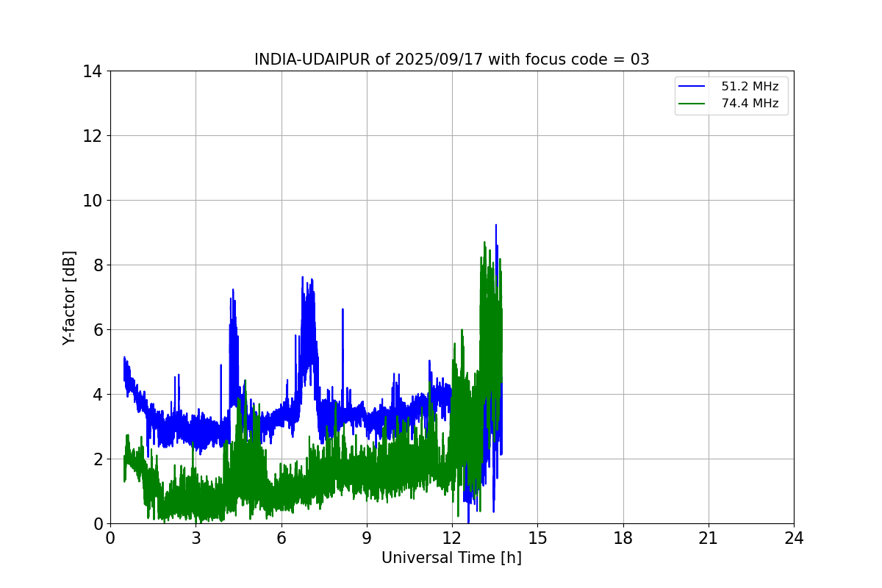
Task: Click x-axis tick label 21
Action: (709, 538)
